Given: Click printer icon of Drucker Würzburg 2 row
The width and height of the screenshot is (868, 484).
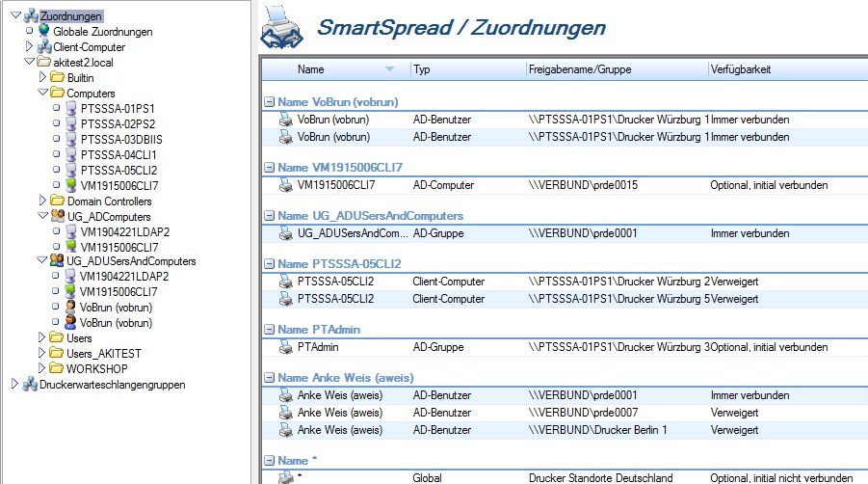Looking at the screenshot, I should pos(286,282).
